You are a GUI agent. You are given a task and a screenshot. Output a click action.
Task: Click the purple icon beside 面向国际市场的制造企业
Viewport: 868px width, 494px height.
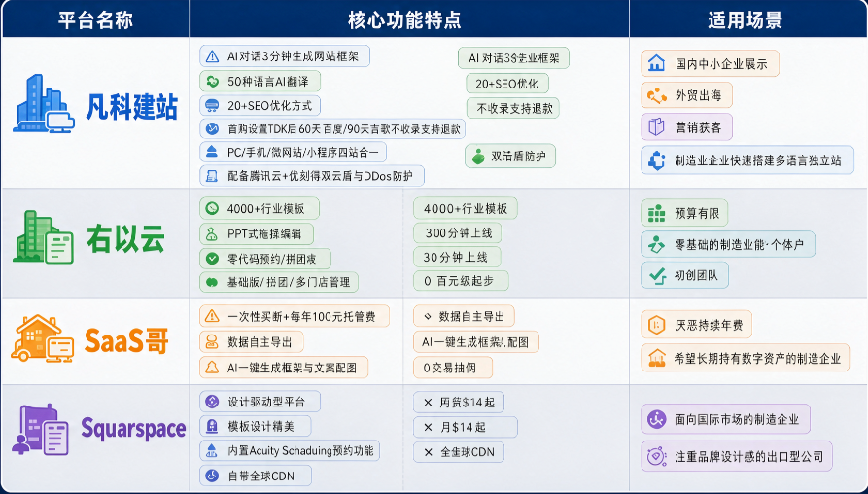657,419
